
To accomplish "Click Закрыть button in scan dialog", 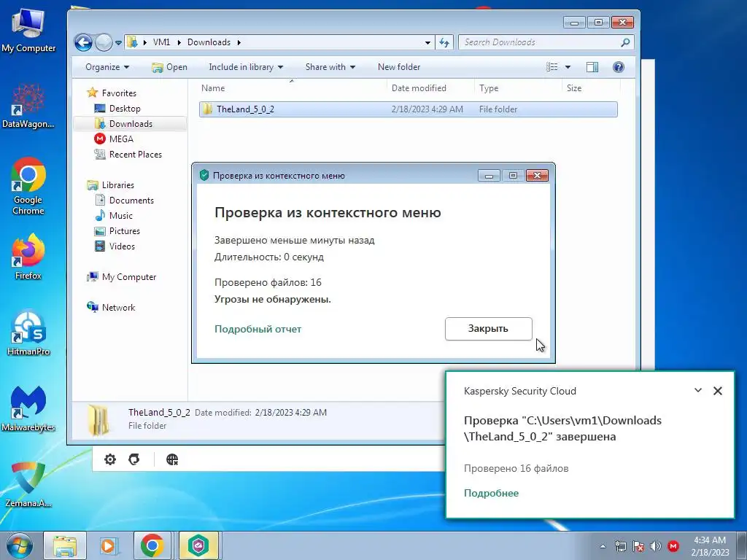I will coord(488,329).
